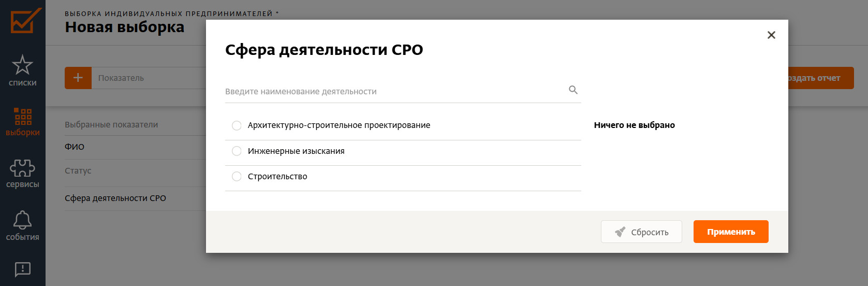The height and width of the screenshot is (286, 868).
Task: Select Архитектурно-строительное проектирование radio option
Action: 237,125
